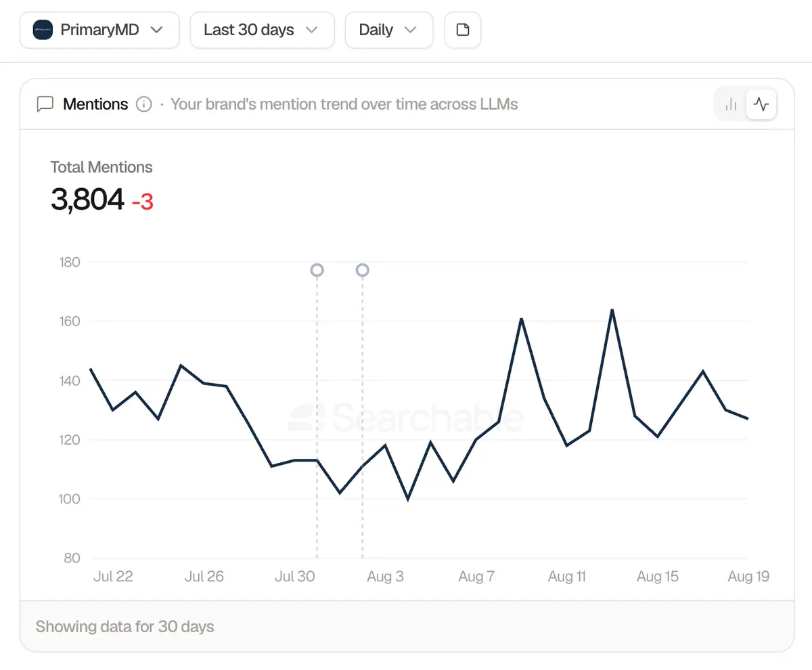
Task: Click the 120 y-axis label
Action: [70, 440]
